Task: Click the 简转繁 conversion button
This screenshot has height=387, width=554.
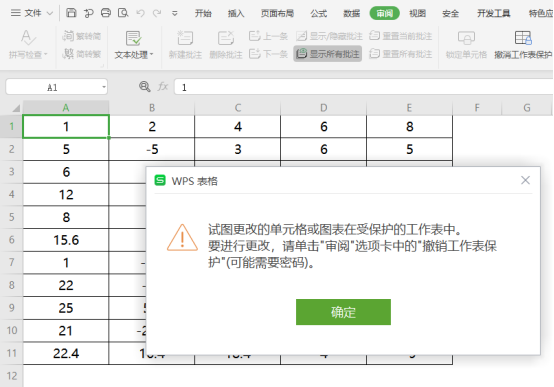Action: click(82, 54)
